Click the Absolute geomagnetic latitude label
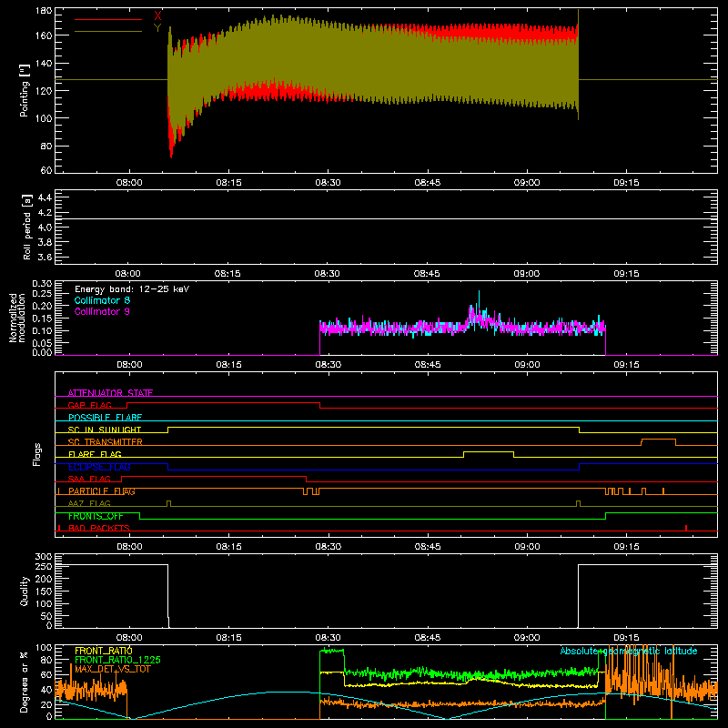 point(629,651)
